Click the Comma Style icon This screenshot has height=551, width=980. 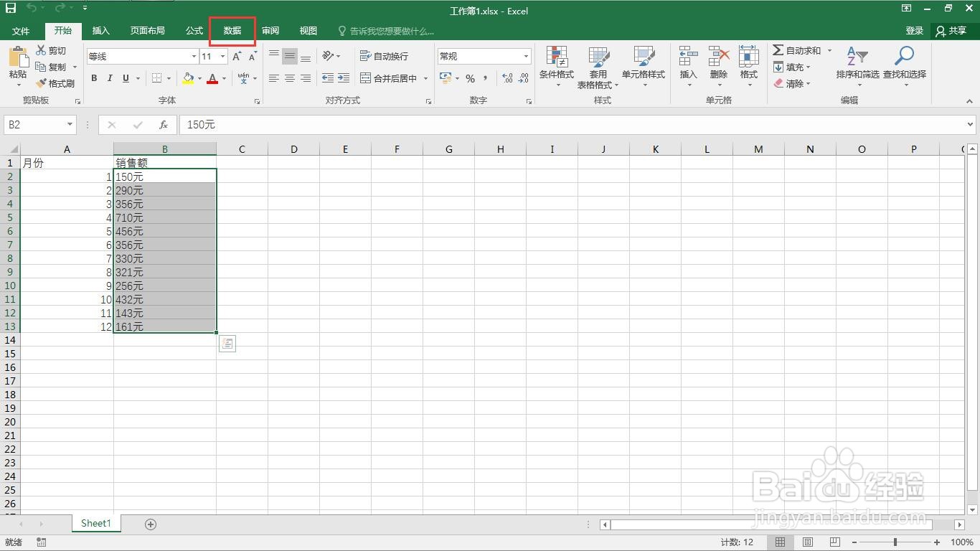(x=486, y=78)
